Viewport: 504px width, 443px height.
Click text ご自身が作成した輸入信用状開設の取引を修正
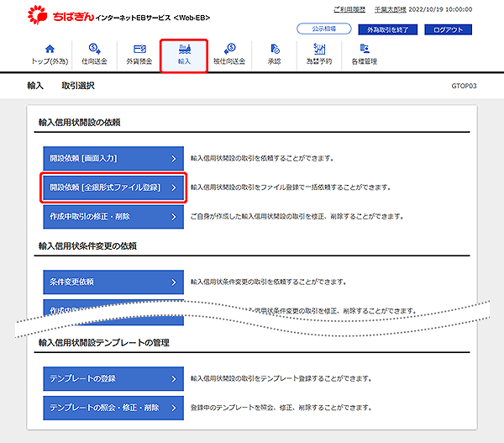(x=297, y=217)
